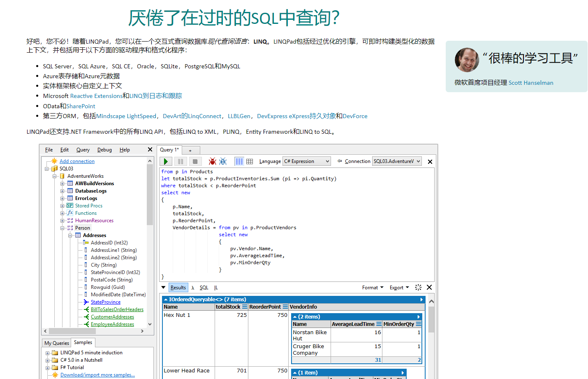The image size is (588, 379).
Task: Click the arrow icon left of Connection
Action: [x=340, y=161]
